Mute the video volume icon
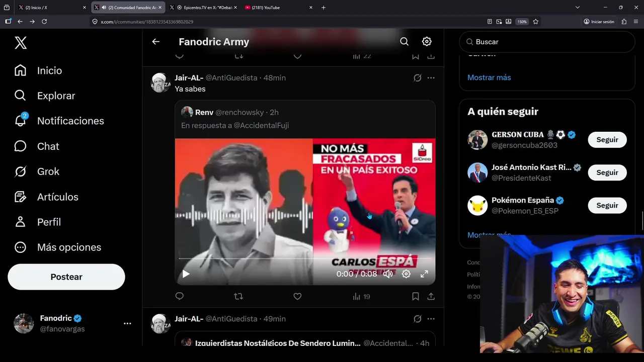 (x=388, y=274)
